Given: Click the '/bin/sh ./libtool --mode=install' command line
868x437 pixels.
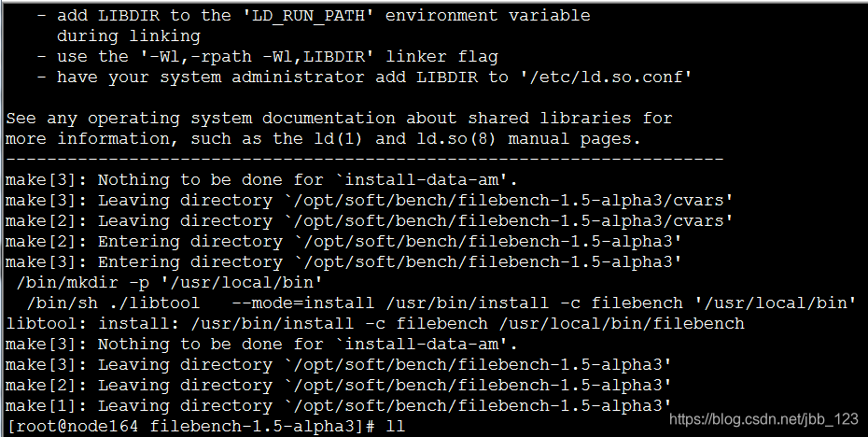Looking at the screenshot, I should pos(441,303).
